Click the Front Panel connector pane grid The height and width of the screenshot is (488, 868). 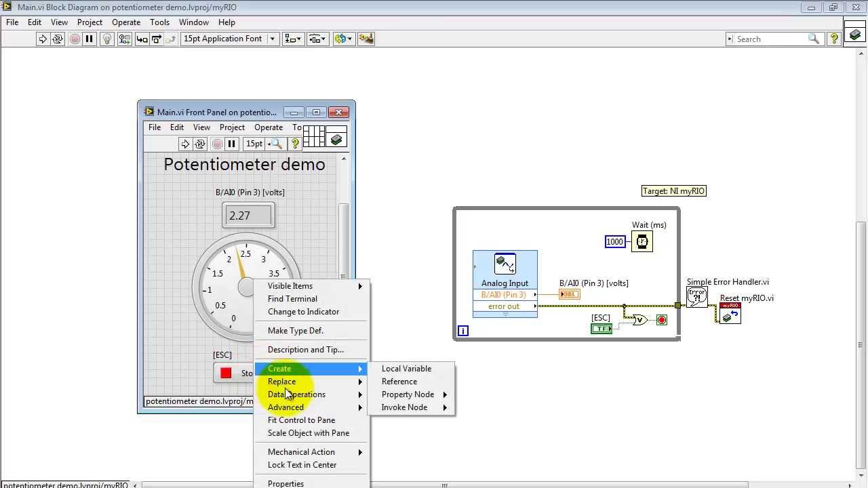point(314,136)
